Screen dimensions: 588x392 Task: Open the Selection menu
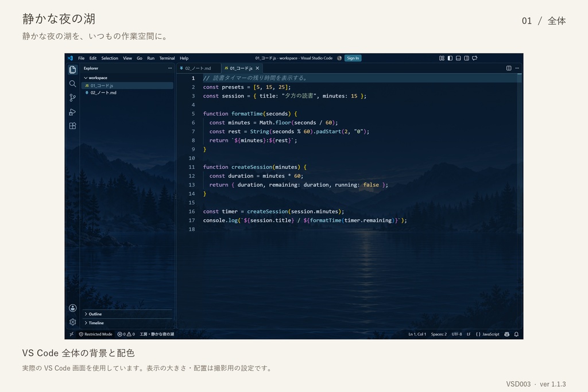(110, 58)
